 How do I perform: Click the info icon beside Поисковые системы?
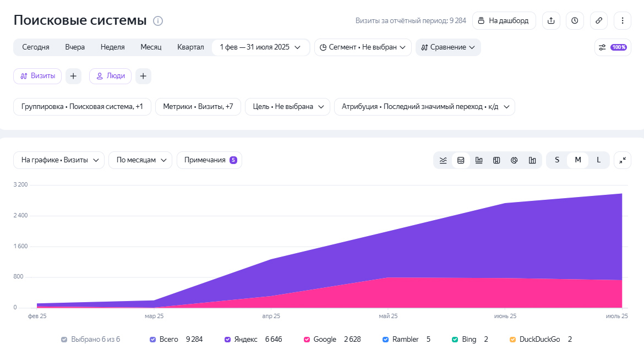click(158, 21)
